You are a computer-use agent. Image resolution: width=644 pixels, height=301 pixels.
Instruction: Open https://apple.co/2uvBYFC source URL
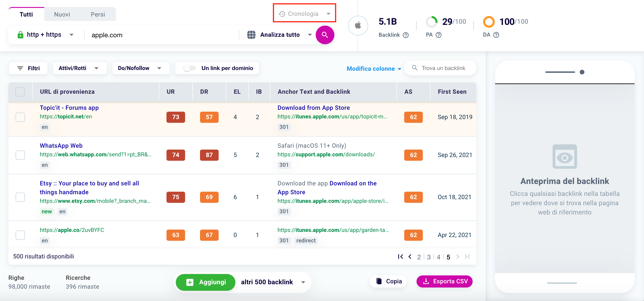pyautogui.click(x=72, y=230)
